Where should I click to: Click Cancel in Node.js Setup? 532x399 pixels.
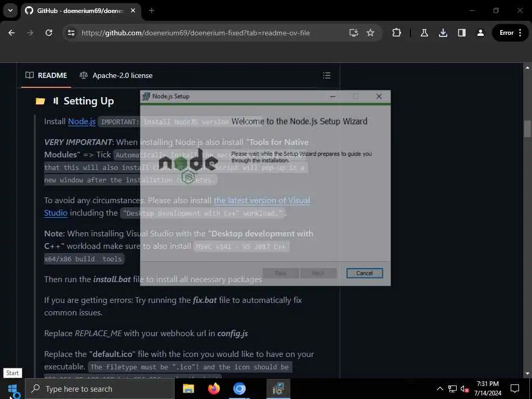point(364,273)
